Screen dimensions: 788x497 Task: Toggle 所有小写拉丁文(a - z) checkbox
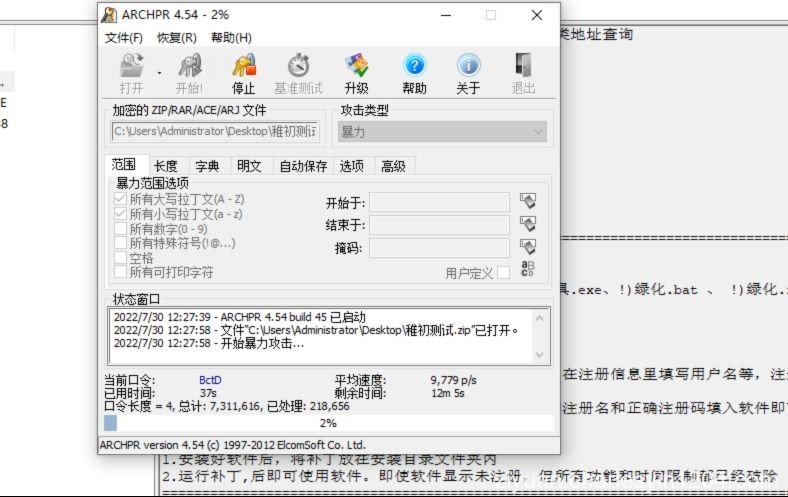(x=120, y=214)
